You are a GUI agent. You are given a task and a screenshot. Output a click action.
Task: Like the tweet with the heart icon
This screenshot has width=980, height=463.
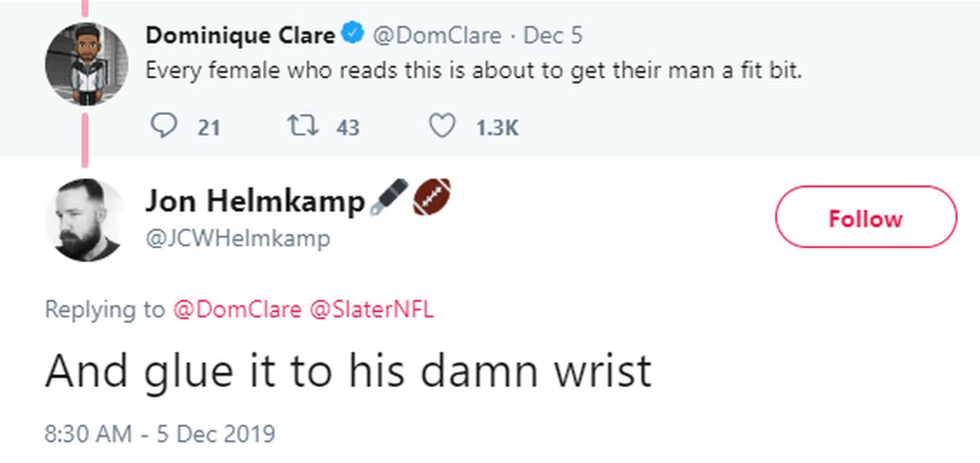coord(442,127)
